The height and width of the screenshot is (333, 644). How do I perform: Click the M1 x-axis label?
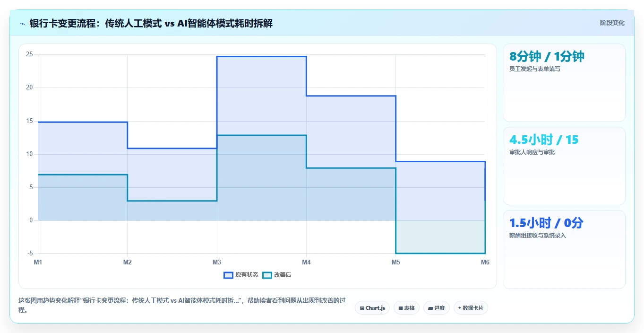click(38, 262)
